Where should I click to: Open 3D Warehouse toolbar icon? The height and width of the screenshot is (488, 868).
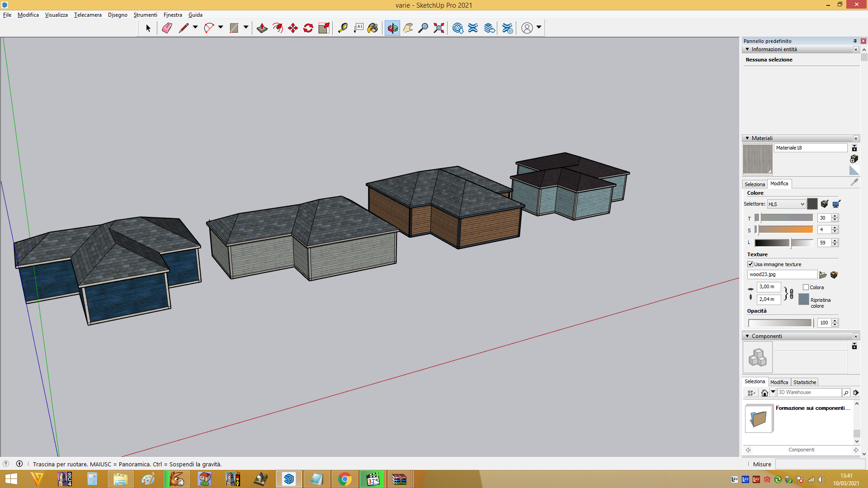coord(458,28)
